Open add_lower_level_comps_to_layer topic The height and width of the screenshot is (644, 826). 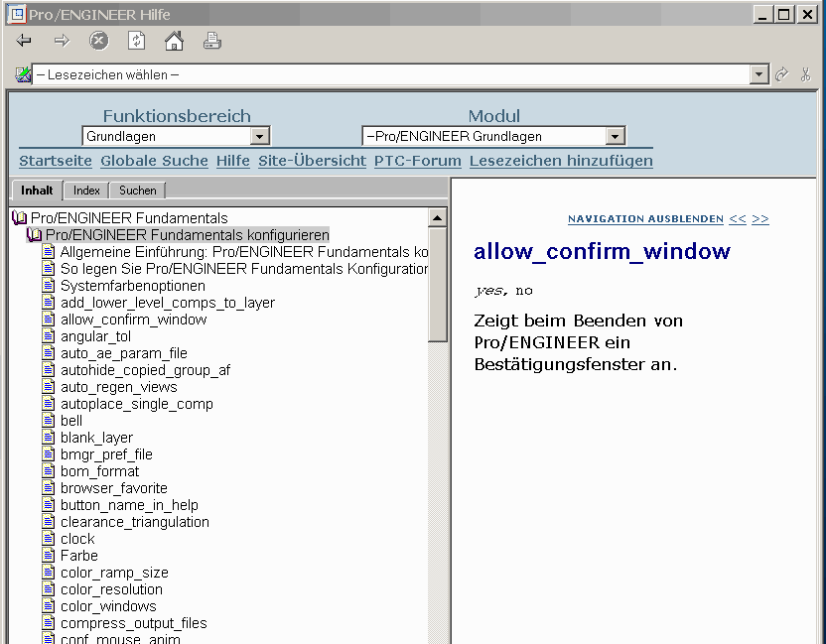(x=168, y=303)
